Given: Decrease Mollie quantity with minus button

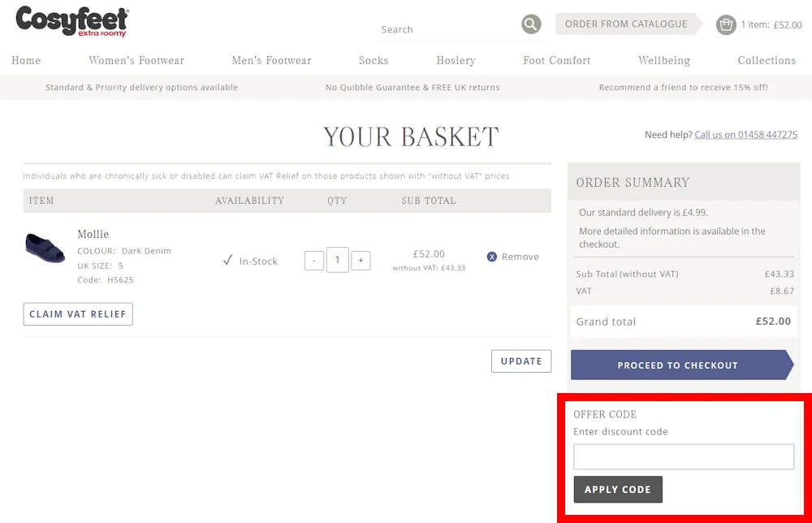Looking at the screenshot, I should click(x=313, y=261).
